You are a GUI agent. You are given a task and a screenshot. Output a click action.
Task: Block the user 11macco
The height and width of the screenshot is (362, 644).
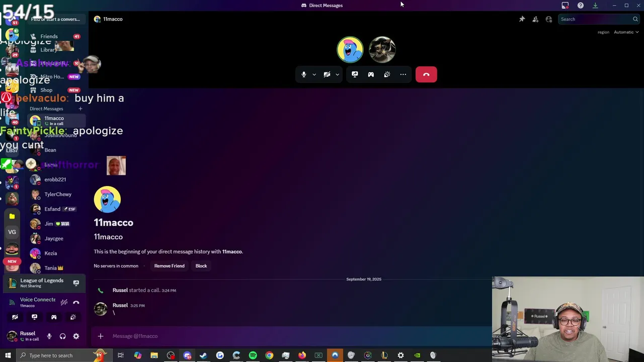click(x=201, y=266)
